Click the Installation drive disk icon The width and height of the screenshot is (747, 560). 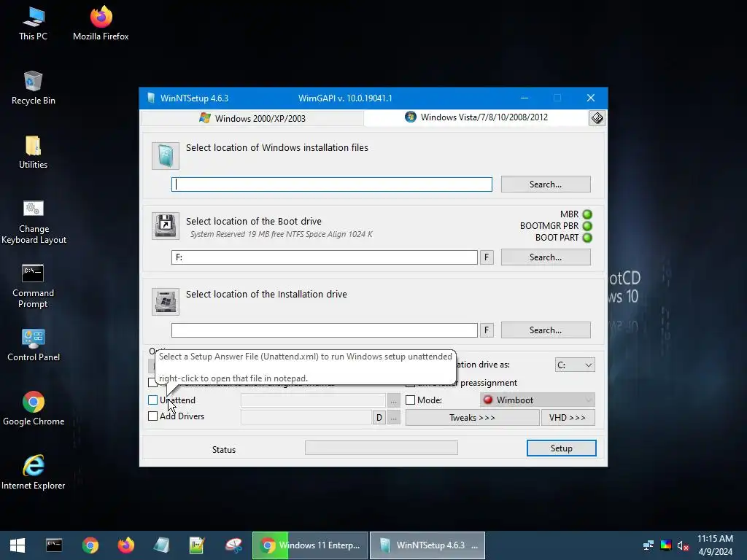click(x=166, y=301)
